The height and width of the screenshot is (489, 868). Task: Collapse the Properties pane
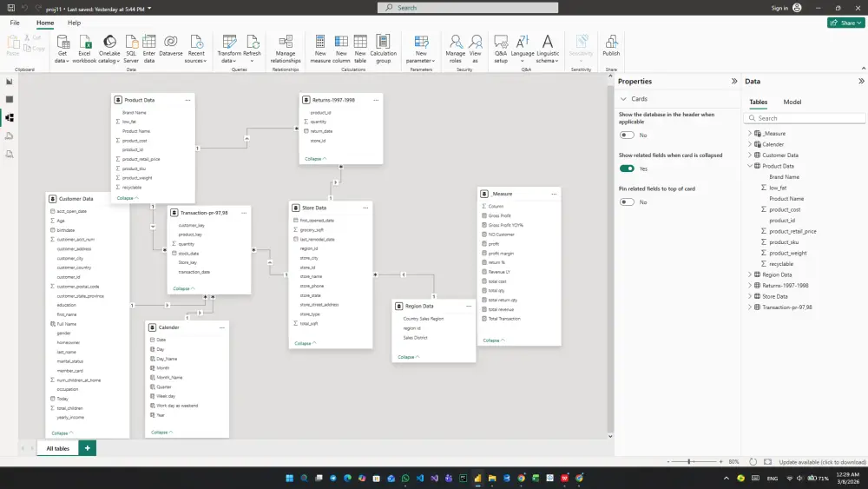pos(734,81)
